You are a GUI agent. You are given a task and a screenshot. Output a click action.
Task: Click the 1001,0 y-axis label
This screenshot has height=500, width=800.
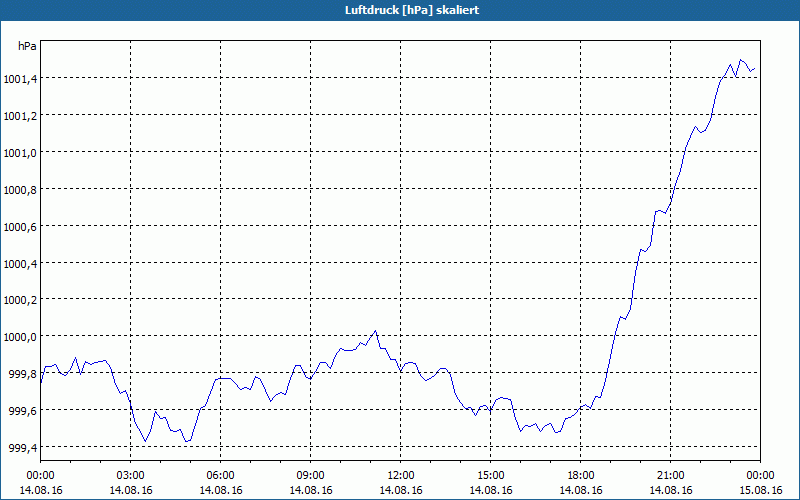[x=19, y=153]
